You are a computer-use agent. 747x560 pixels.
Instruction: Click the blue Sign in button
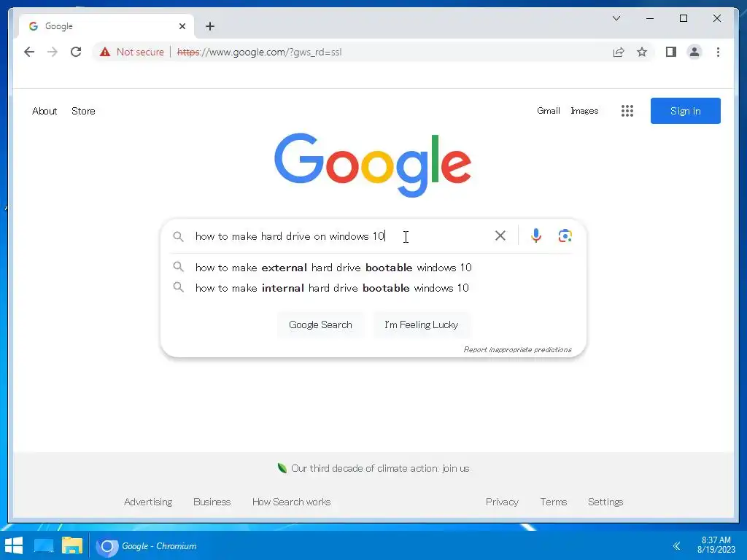(686, 111)
